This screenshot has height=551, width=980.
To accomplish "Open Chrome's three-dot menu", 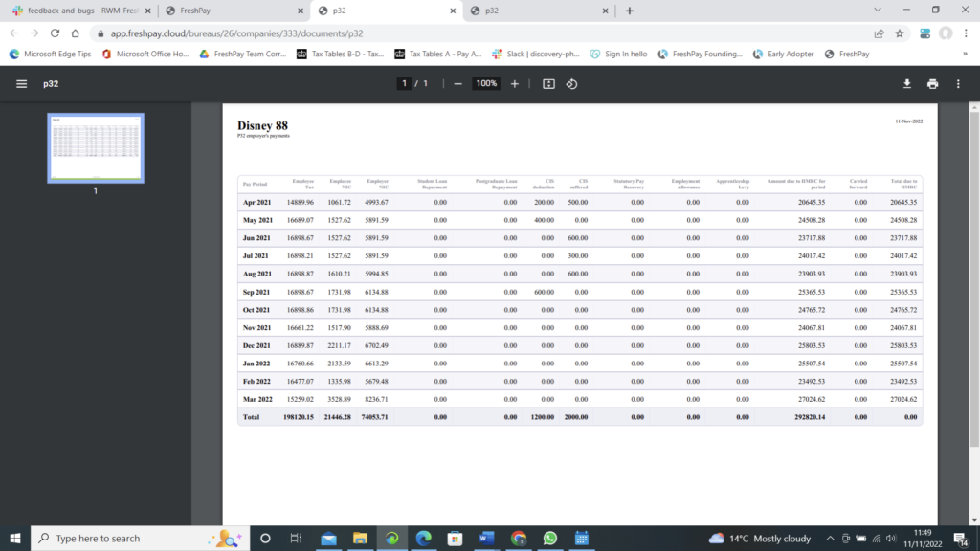I will tap(966, 33).
